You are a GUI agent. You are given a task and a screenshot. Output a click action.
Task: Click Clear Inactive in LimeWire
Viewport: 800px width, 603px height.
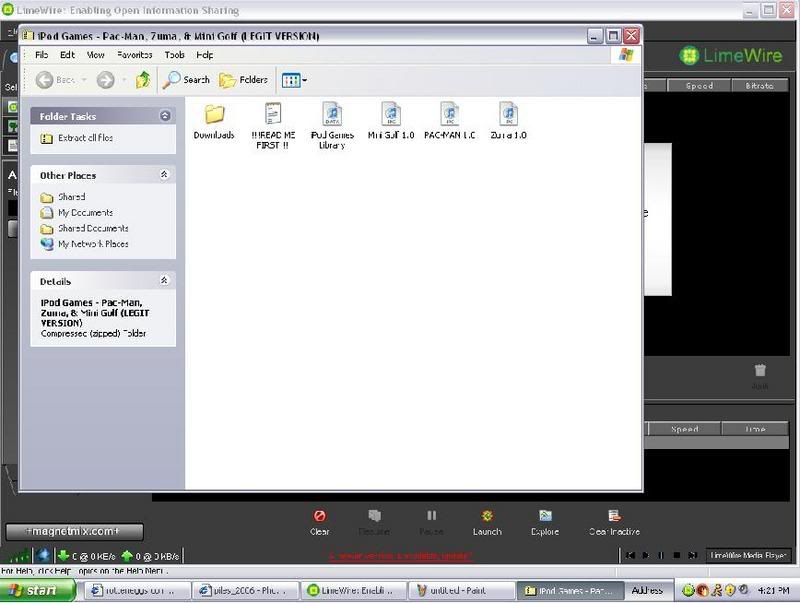pos(614,522)
